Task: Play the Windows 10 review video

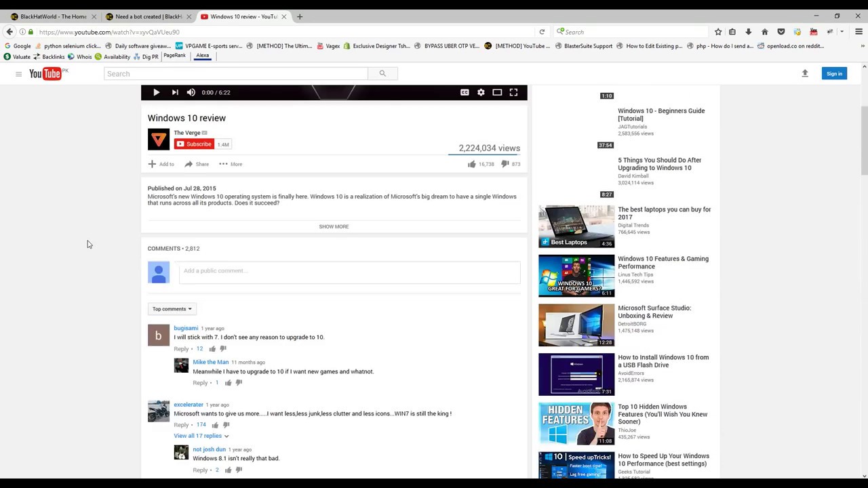Action: [x=156, y=92]
